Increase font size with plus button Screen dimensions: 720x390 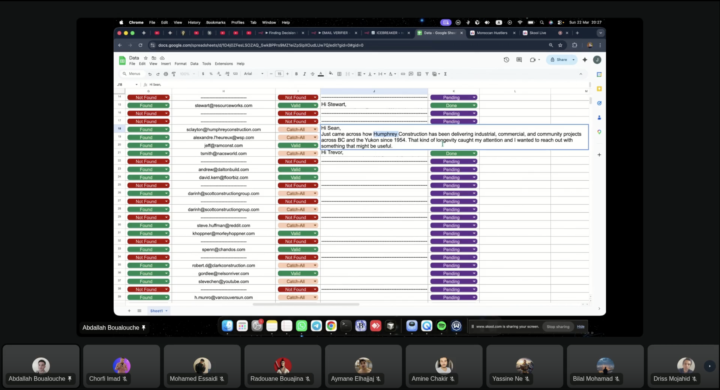[287, 74]
